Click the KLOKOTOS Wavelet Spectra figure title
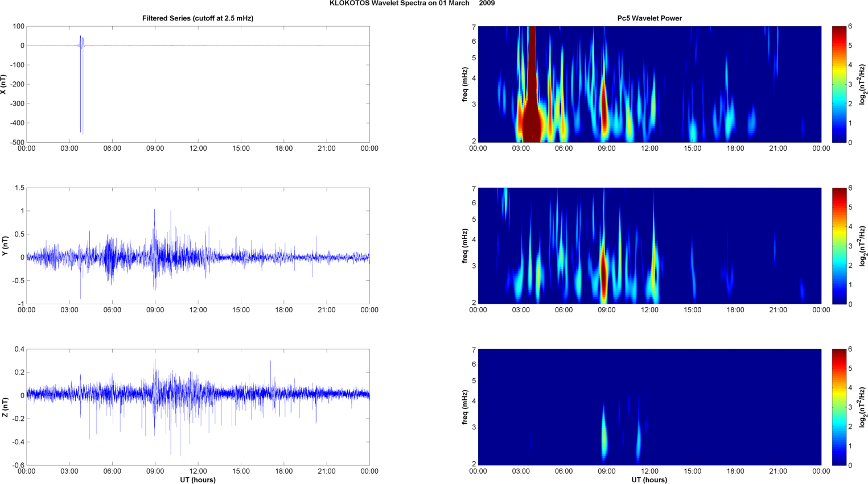868x484 pixels. [412, 3]
